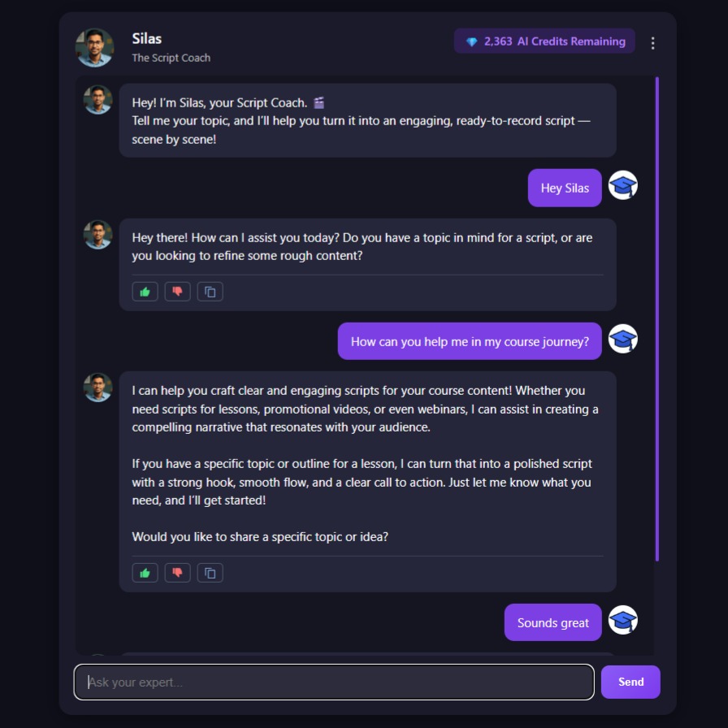Open the three-dot options menu
728x728 pixels.
tap(652, 43)
